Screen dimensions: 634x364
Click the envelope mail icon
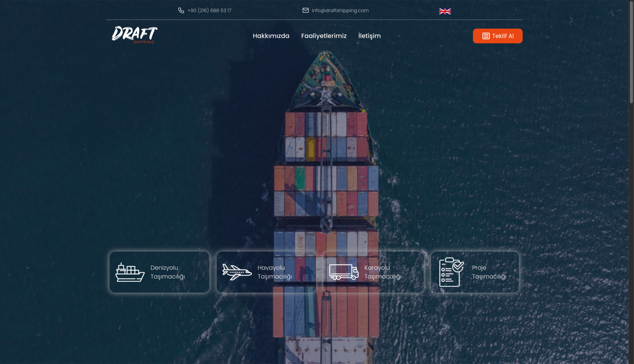pos(305,11)
